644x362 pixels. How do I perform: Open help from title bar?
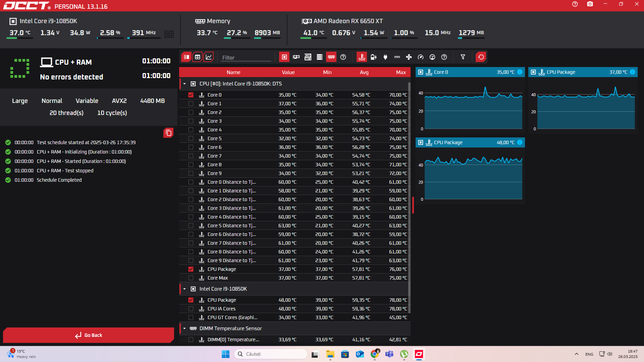click(x=575, y=4)
